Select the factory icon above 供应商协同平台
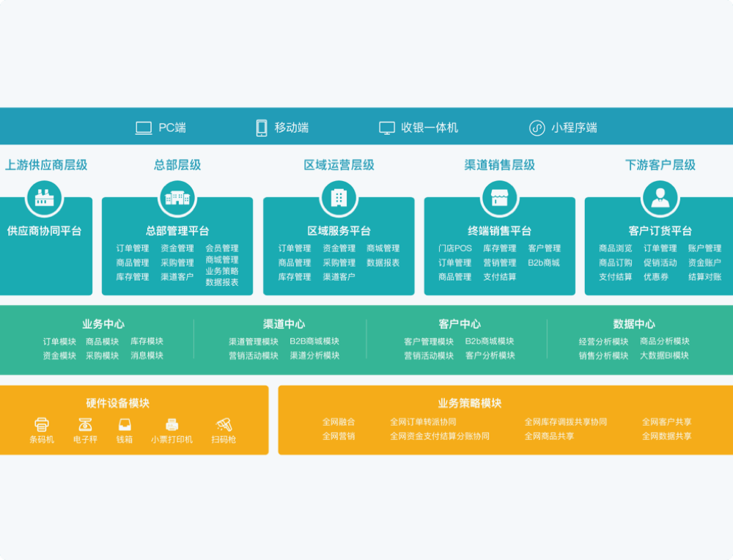Viewport: 733px width, 560px height. (45, 198)
